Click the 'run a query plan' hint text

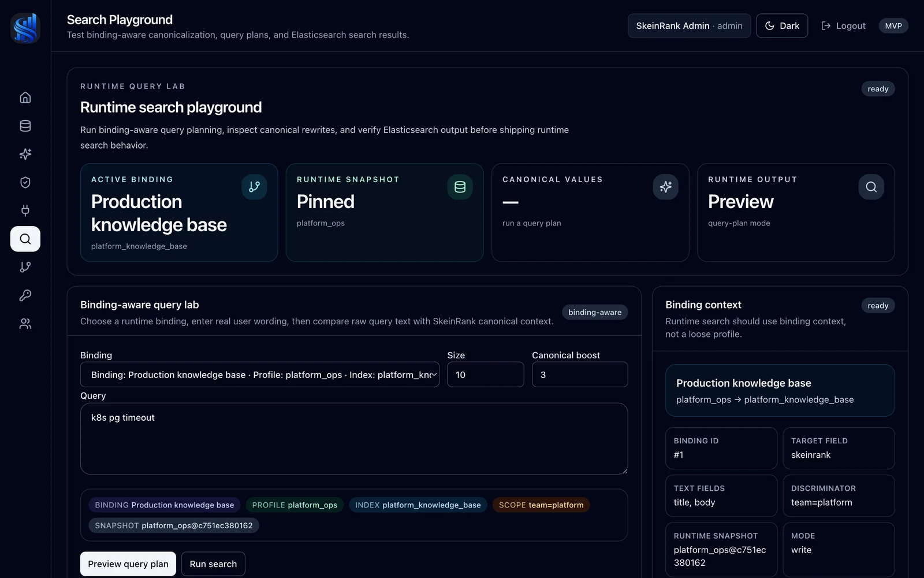531,223
